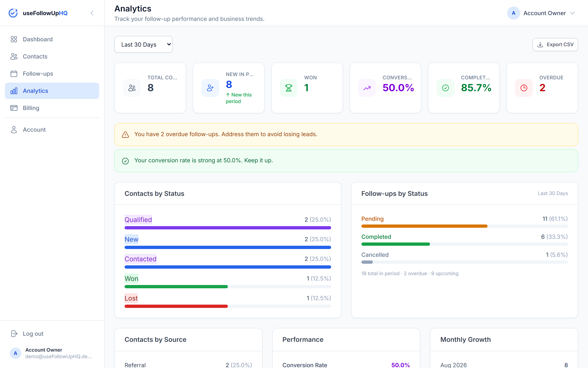This screenshot has height=368, width=588.
Task: Click the Contacts people icon in sidebar
Action: 14,56
